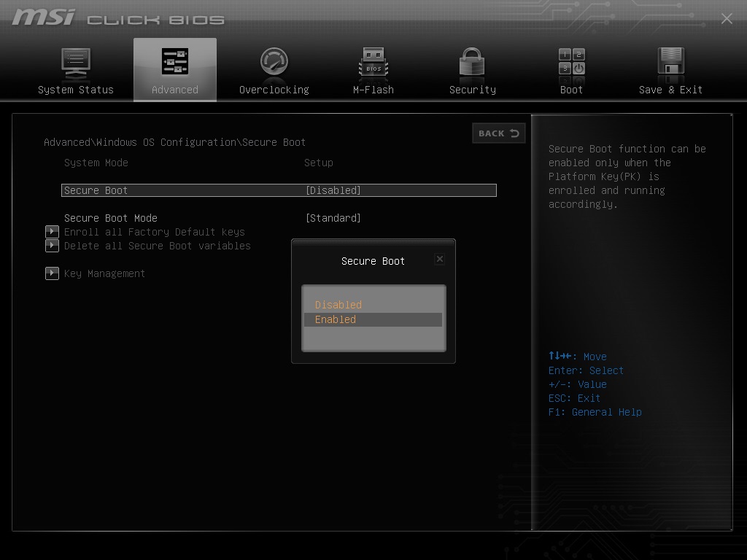This screenshot has width=747, height=560.
Task: Click the Advanced\Windows OS Configuration\Secure Boot breadcrumb
Action: [x=174, y=142]
